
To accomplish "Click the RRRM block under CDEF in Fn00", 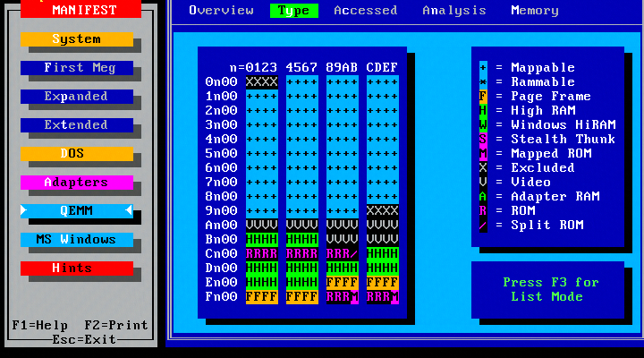I will (383, 297).
